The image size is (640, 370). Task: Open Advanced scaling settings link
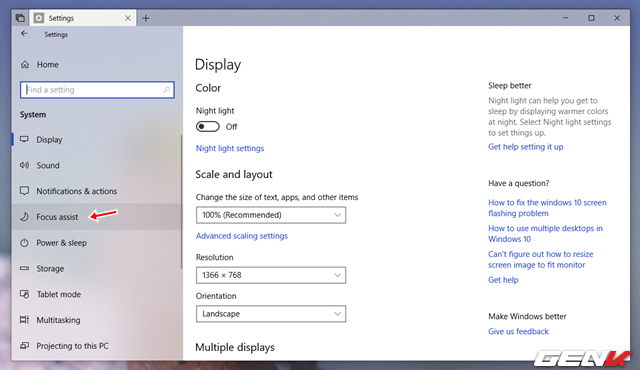(242, 236)
